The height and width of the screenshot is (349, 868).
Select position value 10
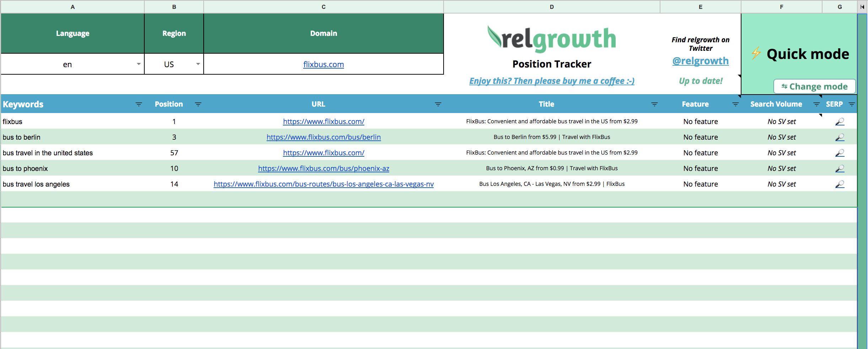click(174, 168)
